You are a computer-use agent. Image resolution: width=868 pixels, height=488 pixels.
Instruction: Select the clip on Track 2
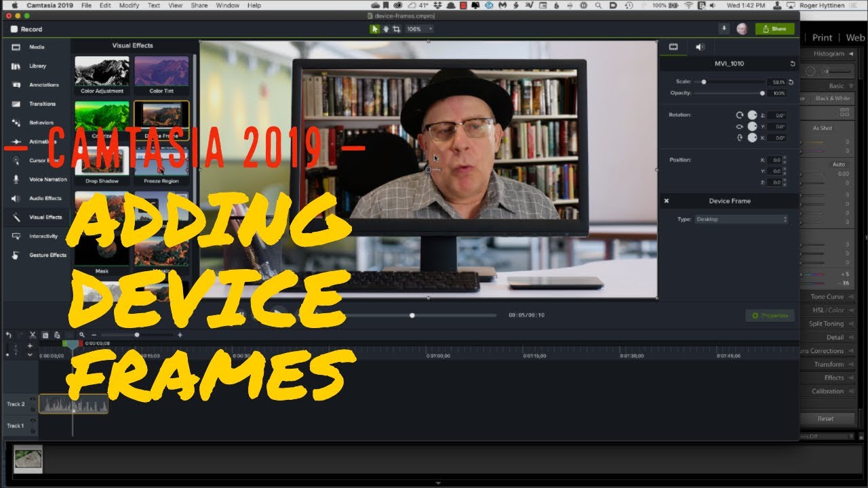click(x=73, y=405)
